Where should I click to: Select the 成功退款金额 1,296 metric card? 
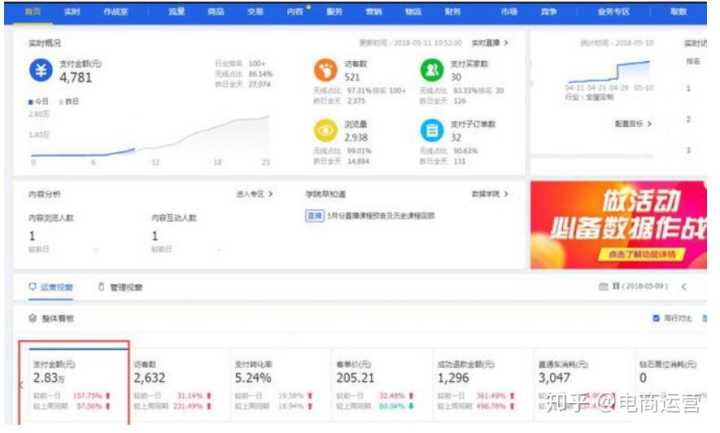[x=482, y=384]
